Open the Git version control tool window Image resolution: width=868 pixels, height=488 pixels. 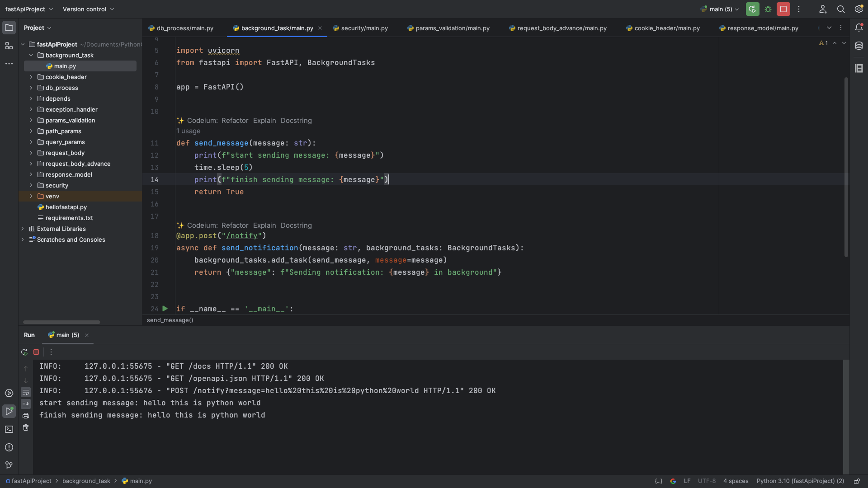click(9, 465)
